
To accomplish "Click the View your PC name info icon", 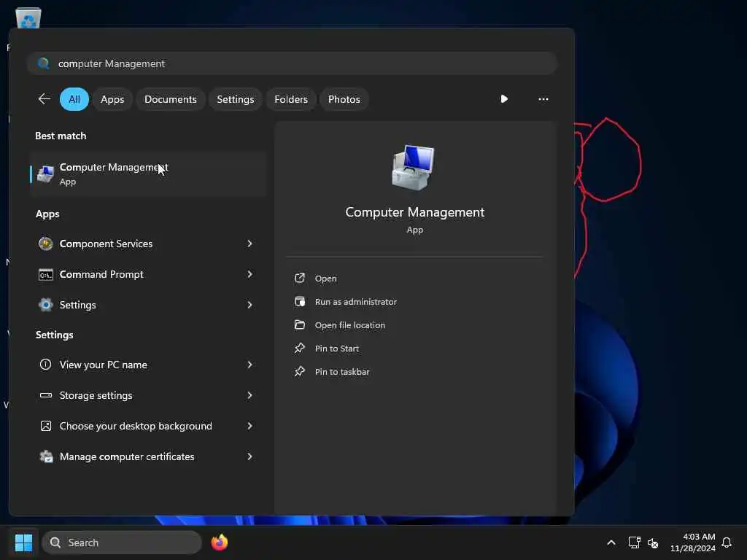I will (x=46, y=365).
